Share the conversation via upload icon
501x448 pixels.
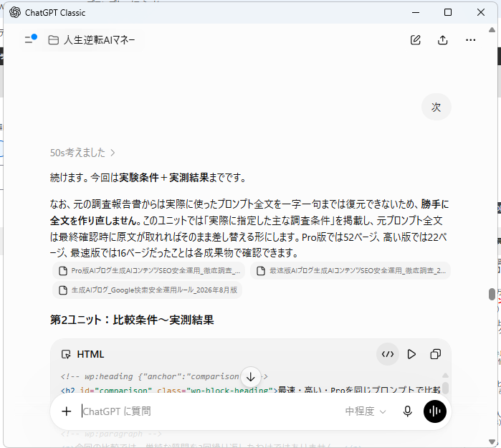pos(442,40)
